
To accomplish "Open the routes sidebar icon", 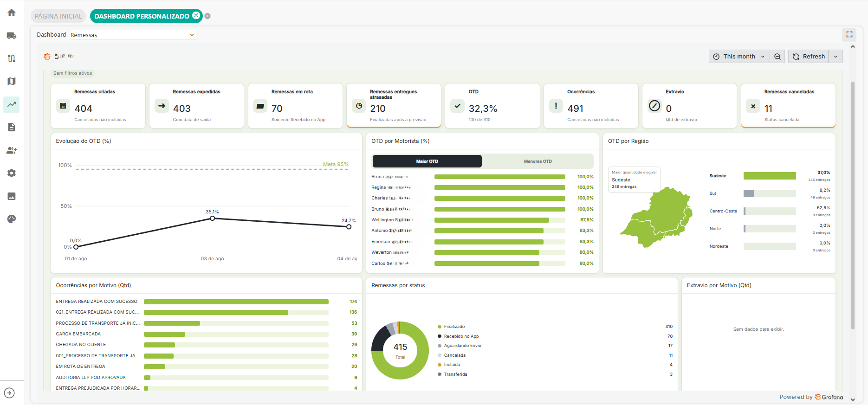I will (12, 58).
